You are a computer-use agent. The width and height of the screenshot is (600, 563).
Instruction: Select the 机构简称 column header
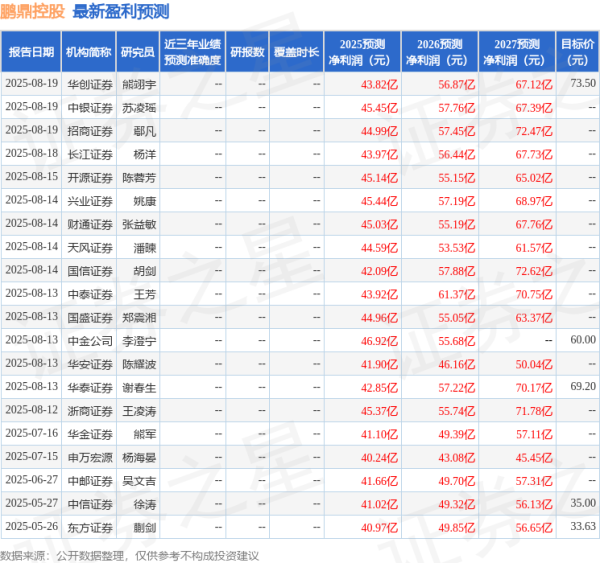(x=88, y=51)
